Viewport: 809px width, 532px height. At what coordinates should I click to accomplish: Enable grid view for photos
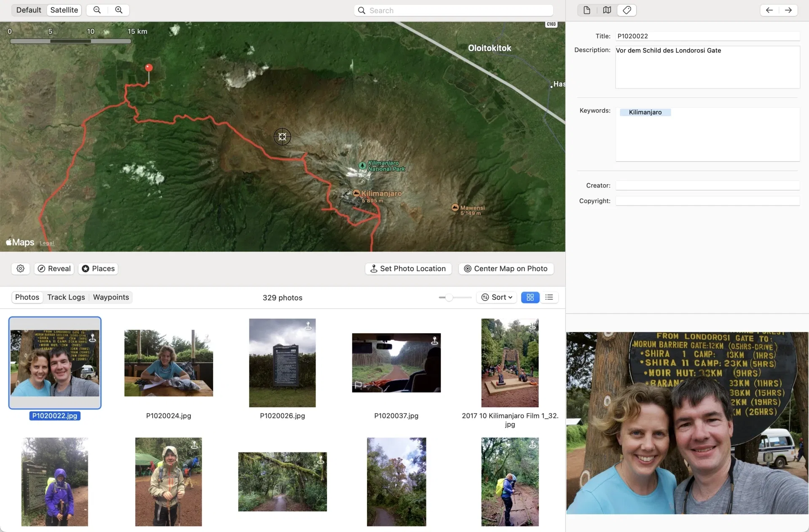coord(530,297)
